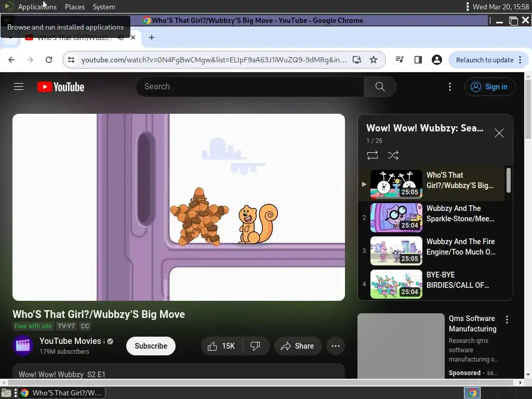The width and height of the screenshot is (532, 399).
Task: Open YouTube settings three-dot menu
Action: pyautogui.click(x=450, y=87)
